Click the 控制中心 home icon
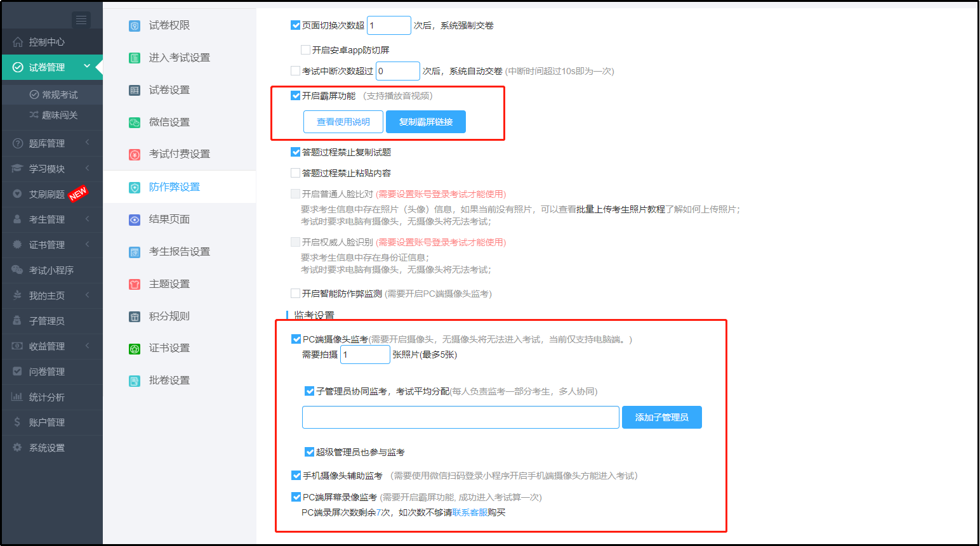980x546 pixels. [18, 42]
